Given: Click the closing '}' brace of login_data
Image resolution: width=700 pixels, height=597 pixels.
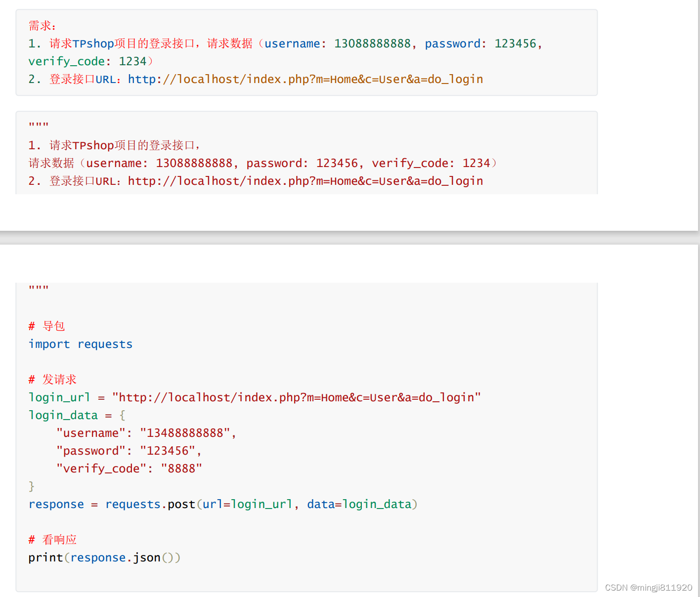Looking at the screenshot, I should point(32,486).
